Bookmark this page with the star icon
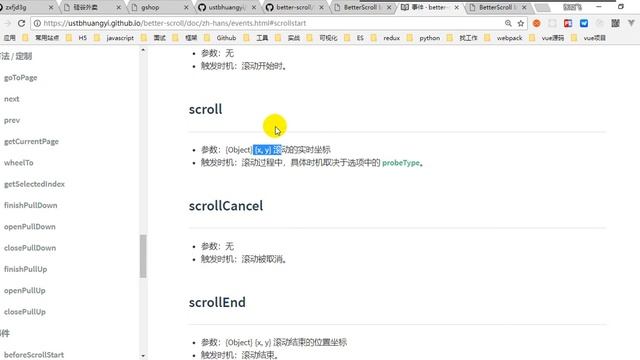640x360 pixels. tap(521, 23)
